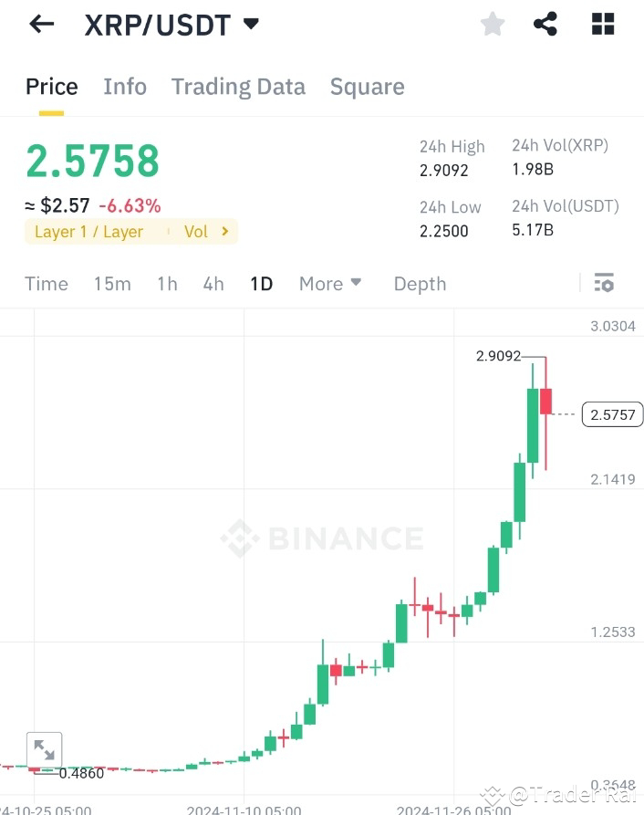The width and height of the screenshot is (644, 815).
Task: Select the latest red candlestick on the chart
Action: coord(545,402)
